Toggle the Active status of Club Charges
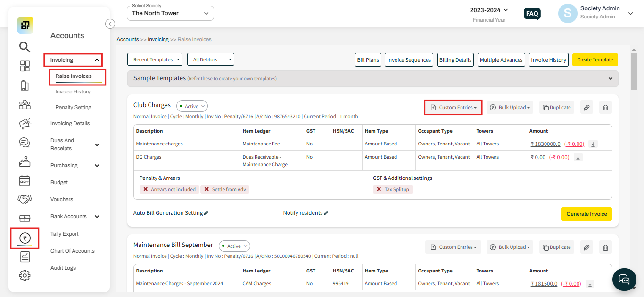644x297 pixels. pyautogui.click(x=192, y=106)
